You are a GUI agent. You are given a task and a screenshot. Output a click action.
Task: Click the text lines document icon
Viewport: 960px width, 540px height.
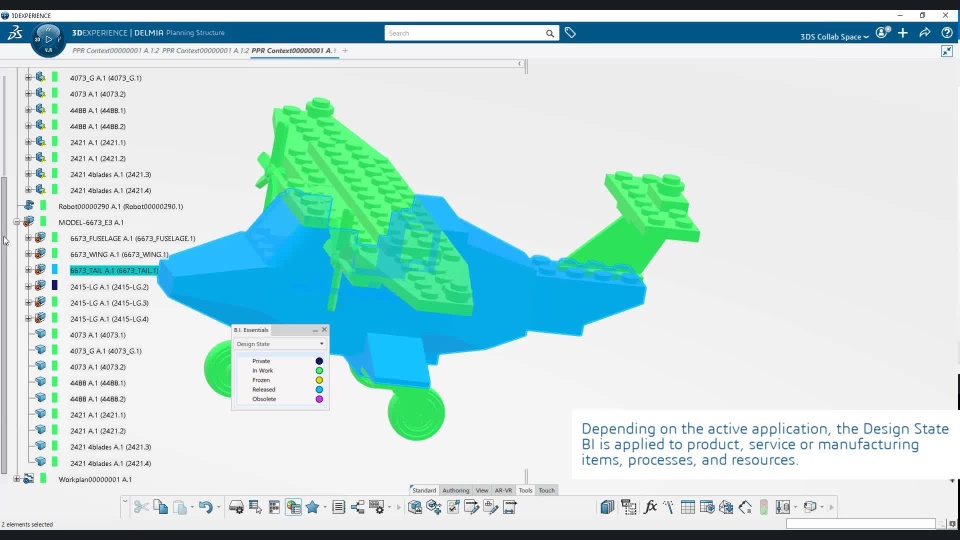(x=339, y=507)
